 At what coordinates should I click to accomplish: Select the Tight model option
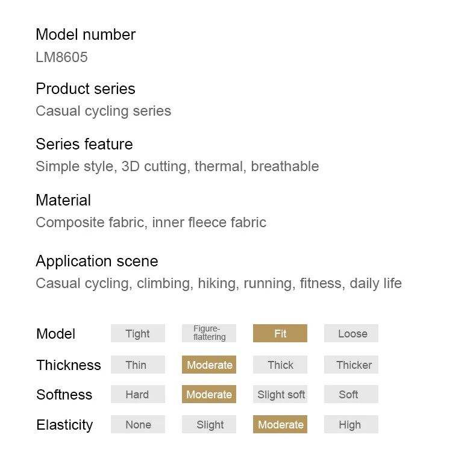point(138,333)
